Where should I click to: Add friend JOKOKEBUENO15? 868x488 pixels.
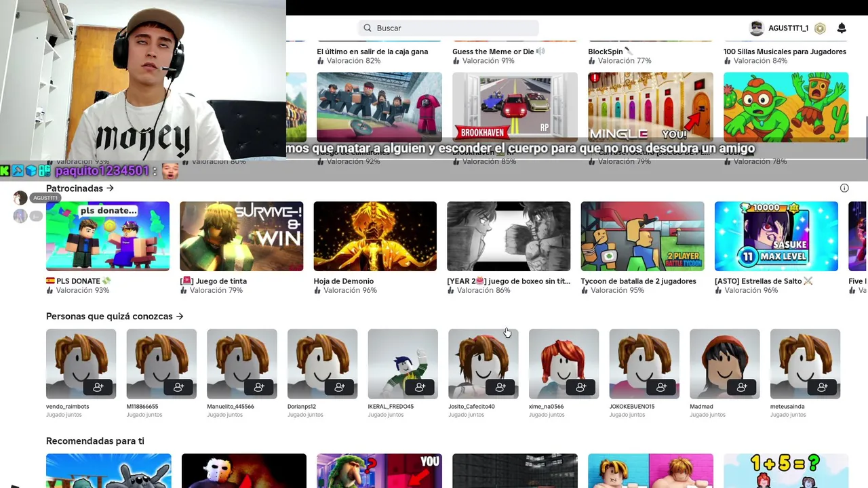point(662,386)
